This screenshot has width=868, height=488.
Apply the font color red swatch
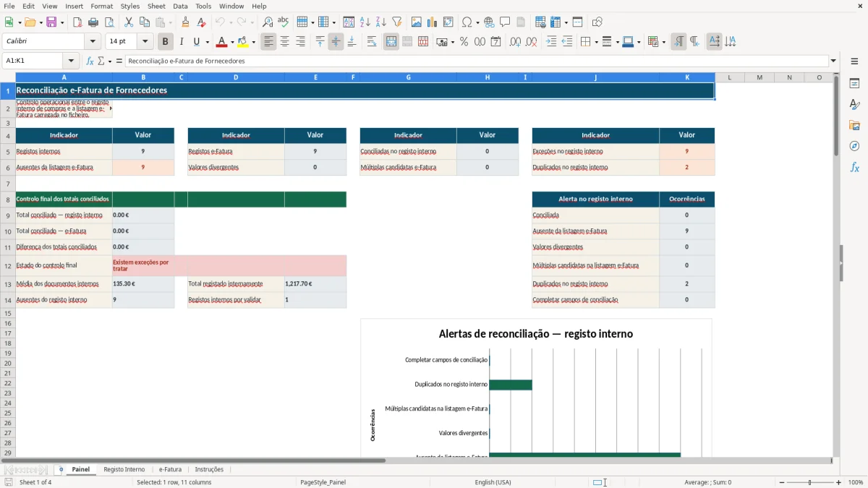221,42
